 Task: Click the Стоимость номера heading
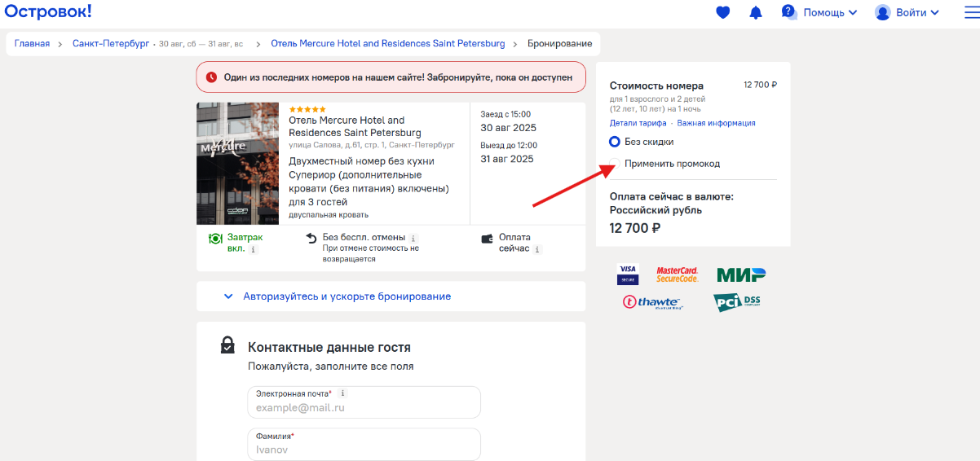(656, 86)
